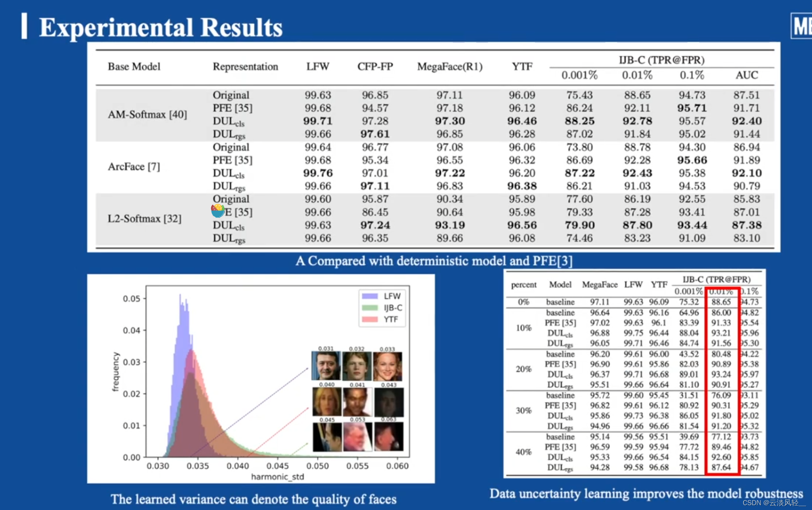Click the Representation column header
812x510 pixels.
point(245,67)
